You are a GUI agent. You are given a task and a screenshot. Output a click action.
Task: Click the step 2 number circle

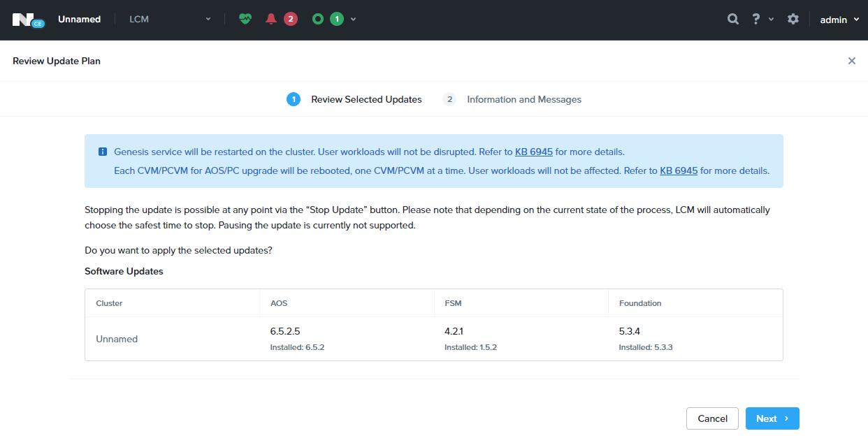(449, 99)
